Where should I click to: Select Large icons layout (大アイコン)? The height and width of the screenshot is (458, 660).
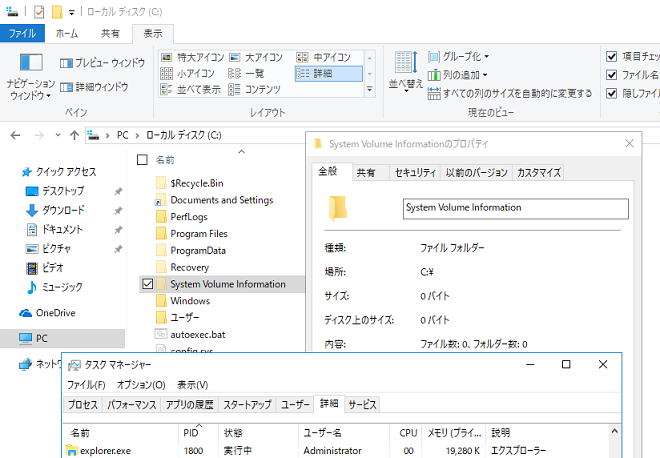tap(255, 57)
